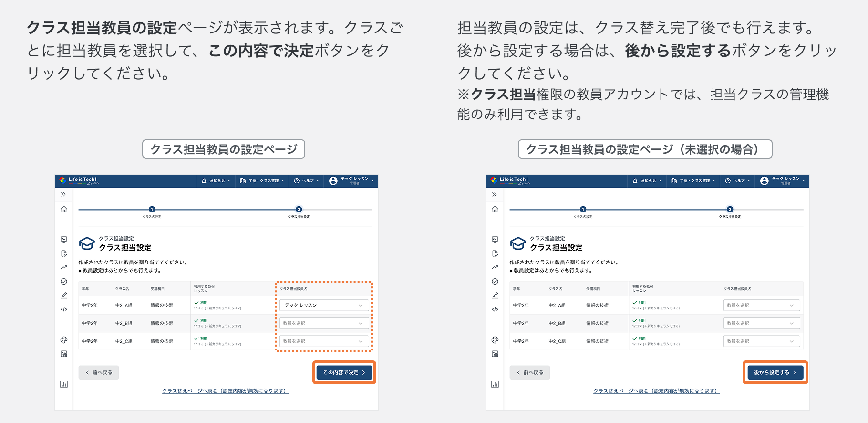Open teacher dropdown showing テック レッスン for 中2_A組
Image resolution: width=868 pixels, height=423 pixels.
pyautogui.click(x=324, y=305)
